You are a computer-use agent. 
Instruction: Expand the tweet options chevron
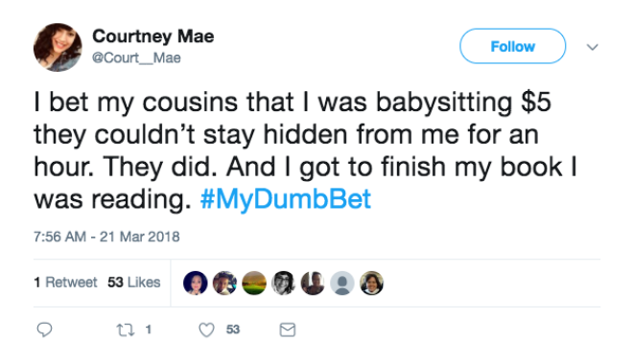(x=592, y=47)
